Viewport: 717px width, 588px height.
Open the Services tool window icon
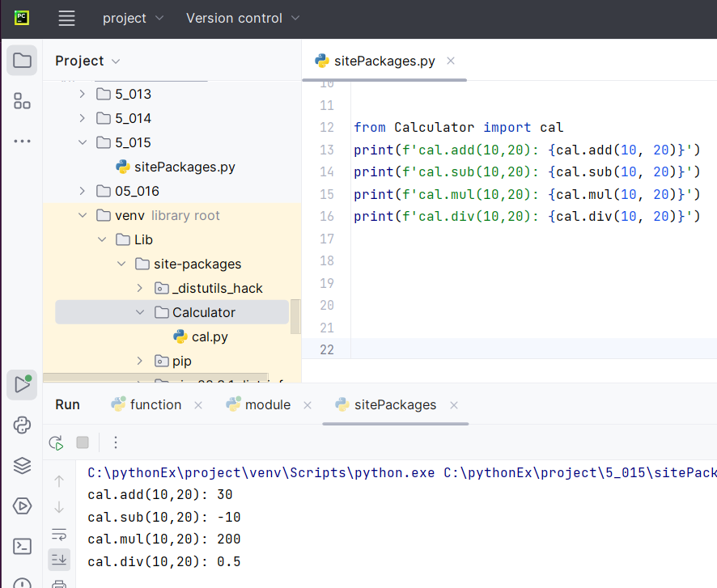(x=22, y=506)
